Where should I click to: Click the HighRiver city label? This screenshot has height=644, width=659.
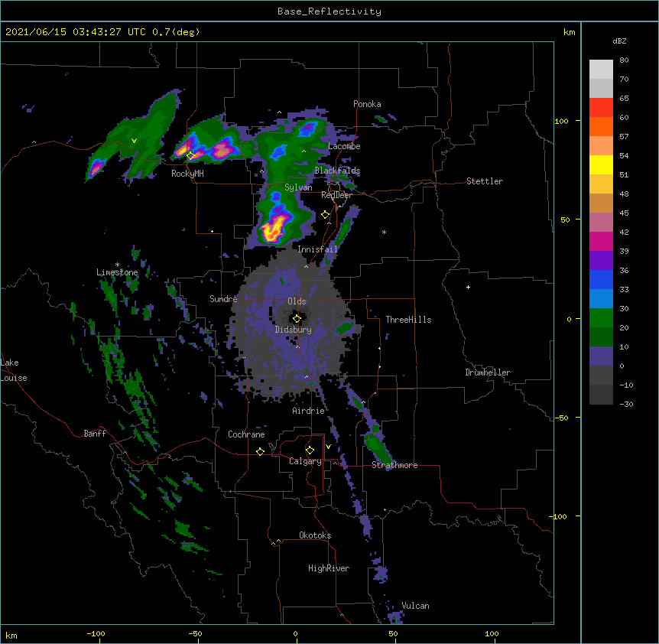(x=329, y=568)
